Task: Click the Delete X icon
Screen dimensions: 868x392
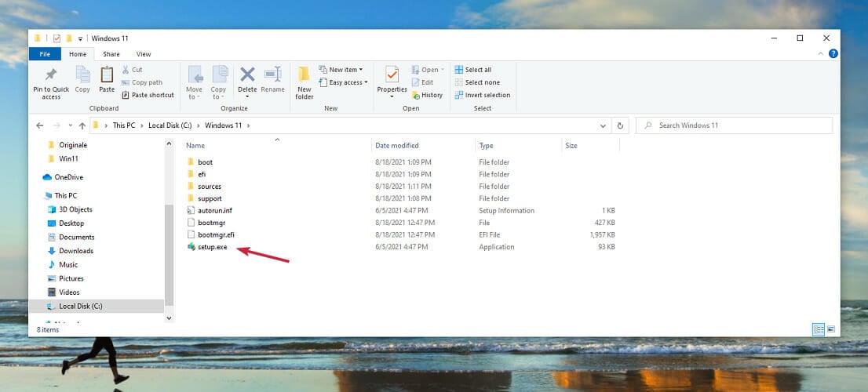Action: pos(247,74)
